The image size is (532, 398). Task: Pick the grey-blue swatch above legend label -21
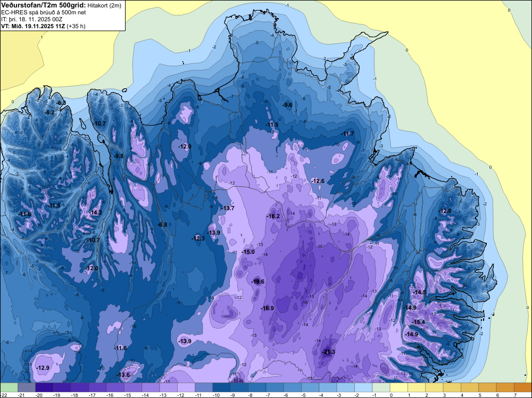click(27, 387)
